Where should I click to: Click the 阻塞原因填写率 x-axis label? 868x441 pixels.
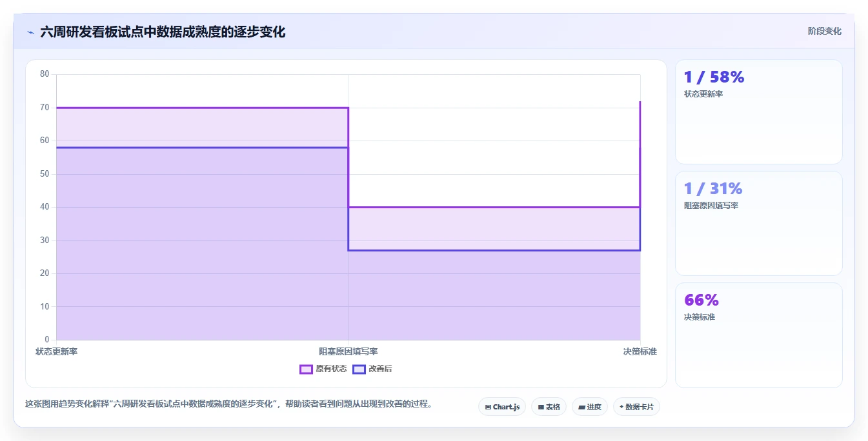coord(348,351)
